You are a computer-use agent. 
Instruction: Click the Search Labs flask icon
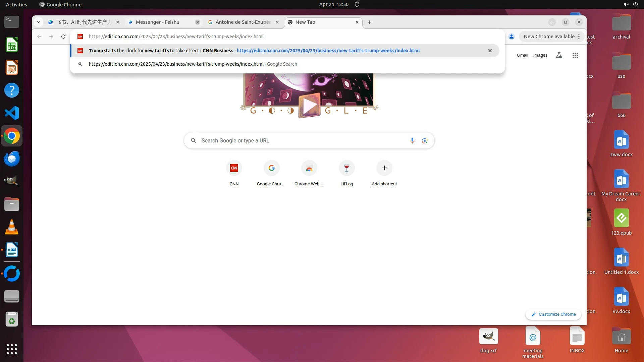tap(559, 55)
